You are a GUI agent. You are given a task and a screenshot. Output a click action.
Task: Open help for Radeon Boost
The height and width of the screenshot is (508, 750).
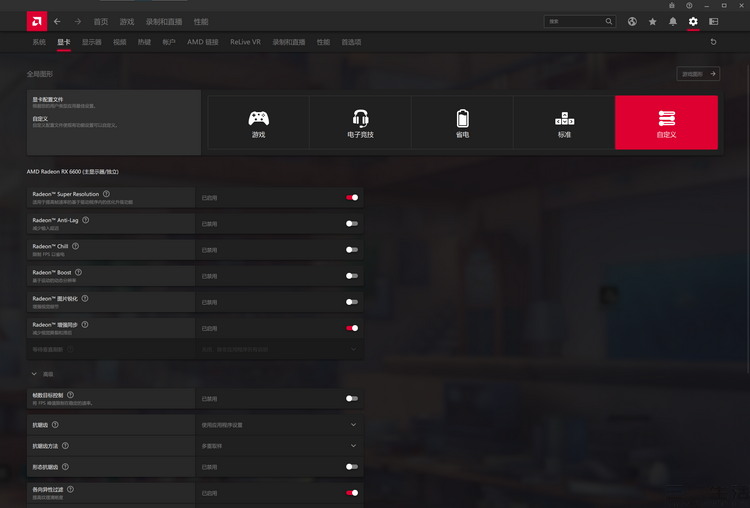[x=78, y=272]
